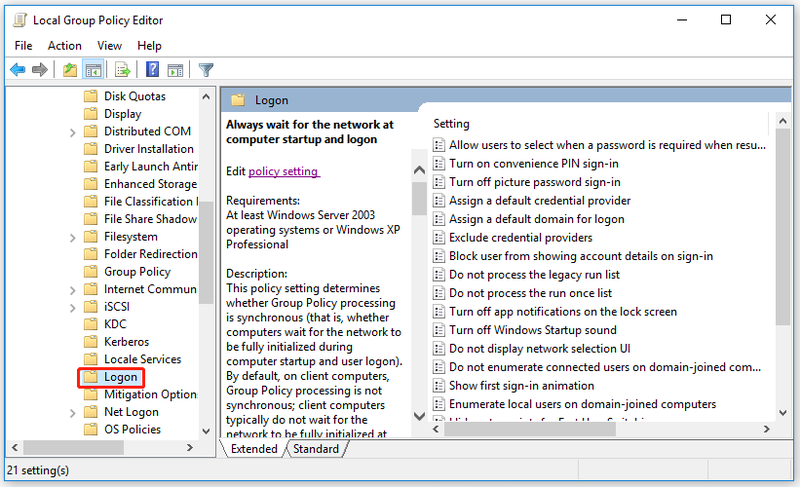
Task: Expand the Distributed COM tree node
Action: [x=72, y=133]
